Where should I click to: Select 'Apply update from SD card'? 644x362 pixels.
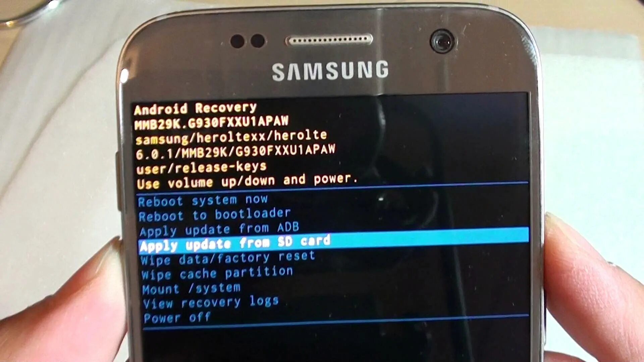[x=236, y=241]
